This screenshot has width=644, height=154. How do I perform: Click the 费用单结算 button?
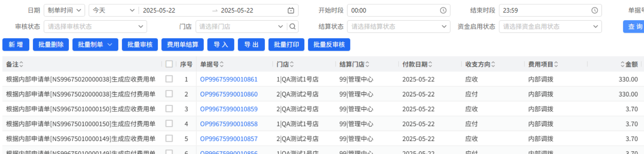click(182, 45)
